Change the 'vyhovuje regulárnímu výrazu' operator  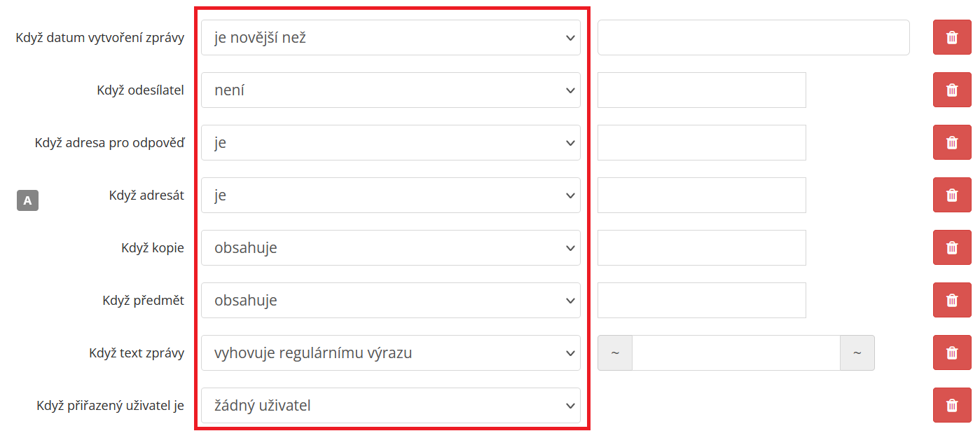(390, 353)
